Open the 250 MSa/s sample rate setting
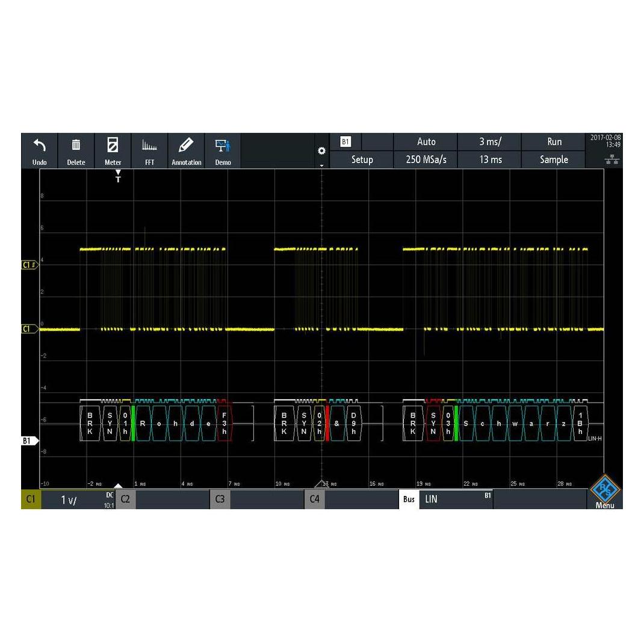Screen dimensions: 644x644 [x=426, y=159]
